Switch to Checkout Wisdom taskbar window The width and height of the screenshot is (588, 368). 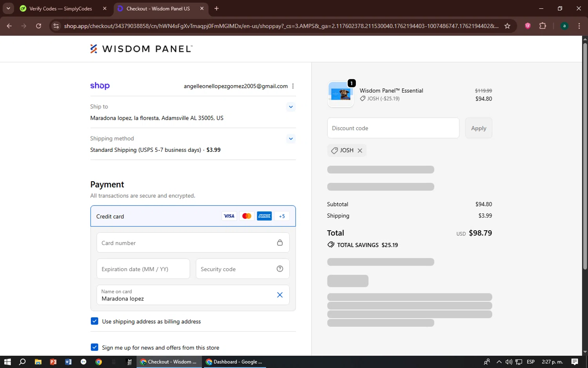pyautogui.click(x=169, y=362)
